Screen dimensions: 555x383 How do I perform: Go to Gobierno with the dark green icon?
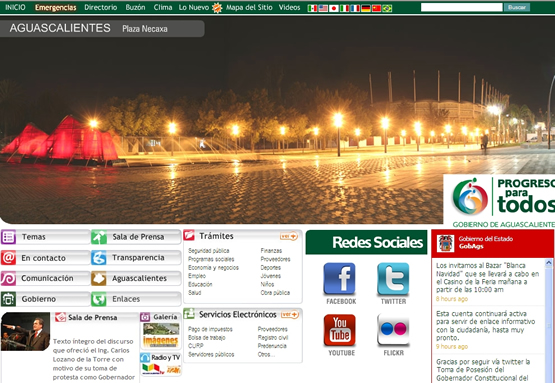coord(45,299)
